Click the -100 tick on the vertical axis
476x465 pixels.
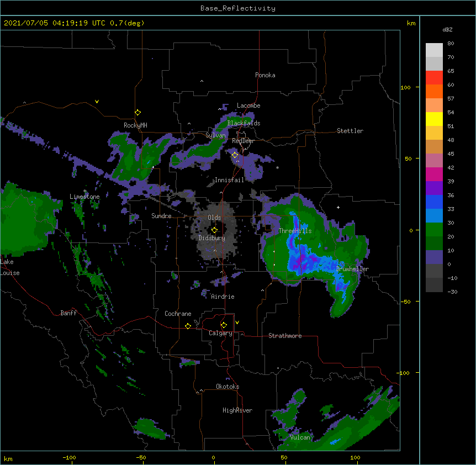point(404,373)
